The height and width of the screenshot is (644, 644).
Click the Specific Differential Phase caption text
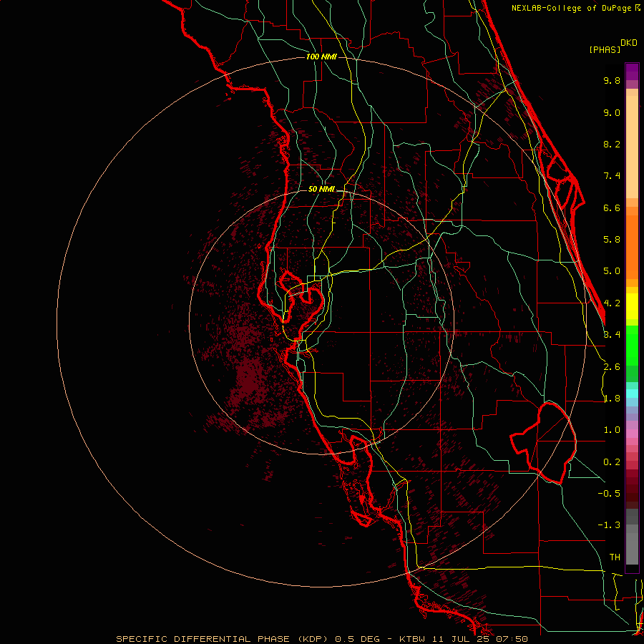pos(321,639)
